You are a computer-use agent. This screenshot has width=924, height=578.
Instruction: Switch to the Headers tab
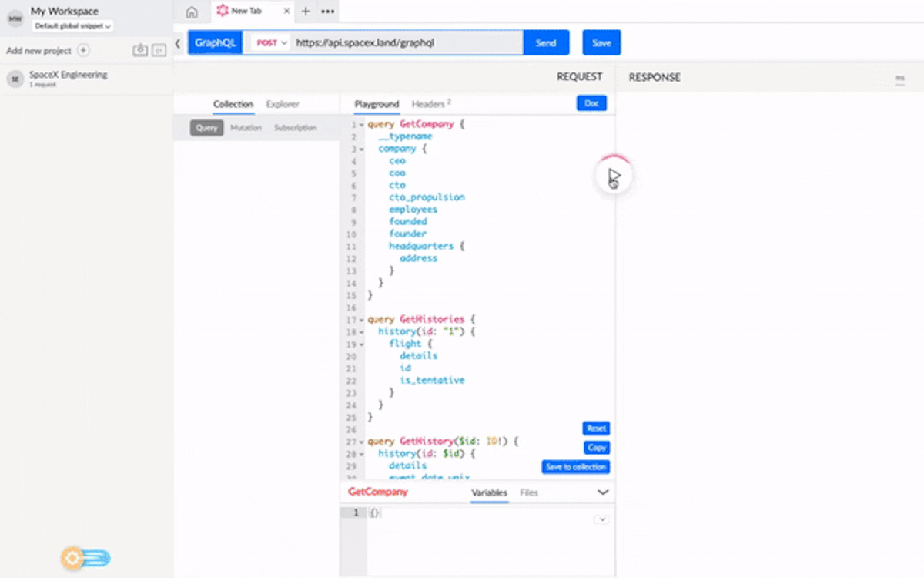click(430, 104)
